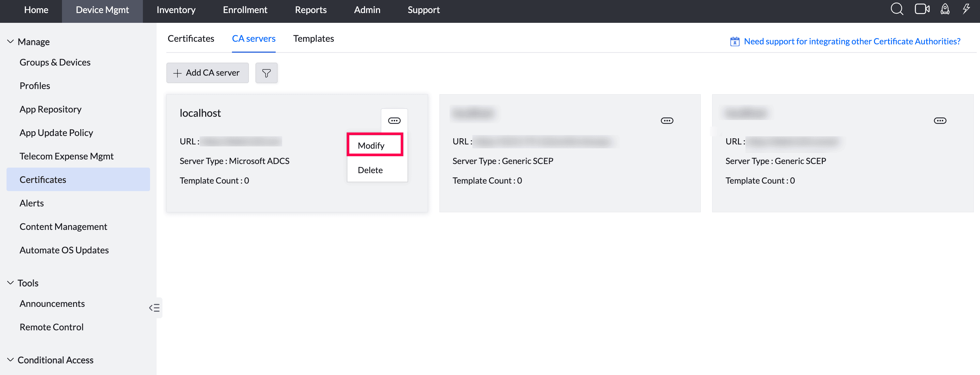Go to the Inventory top menu
980x375 pixels.
(176, 10)
